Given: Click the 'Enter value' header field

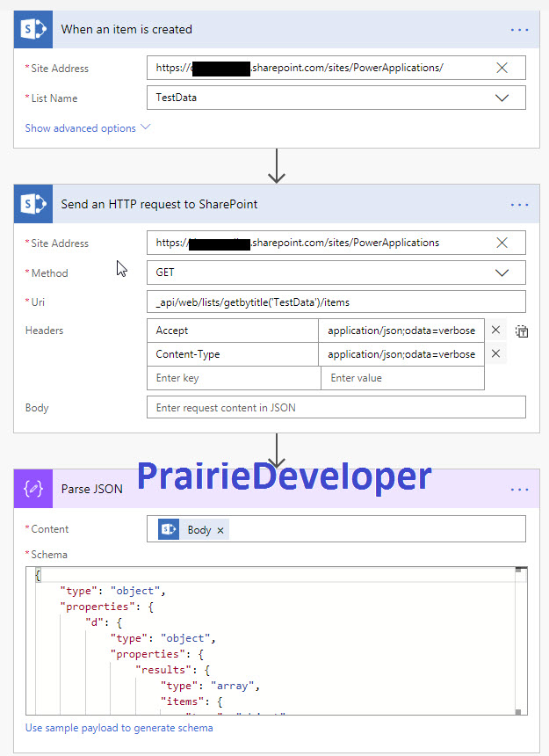Looking at the screenshot, I should (402, 378).
